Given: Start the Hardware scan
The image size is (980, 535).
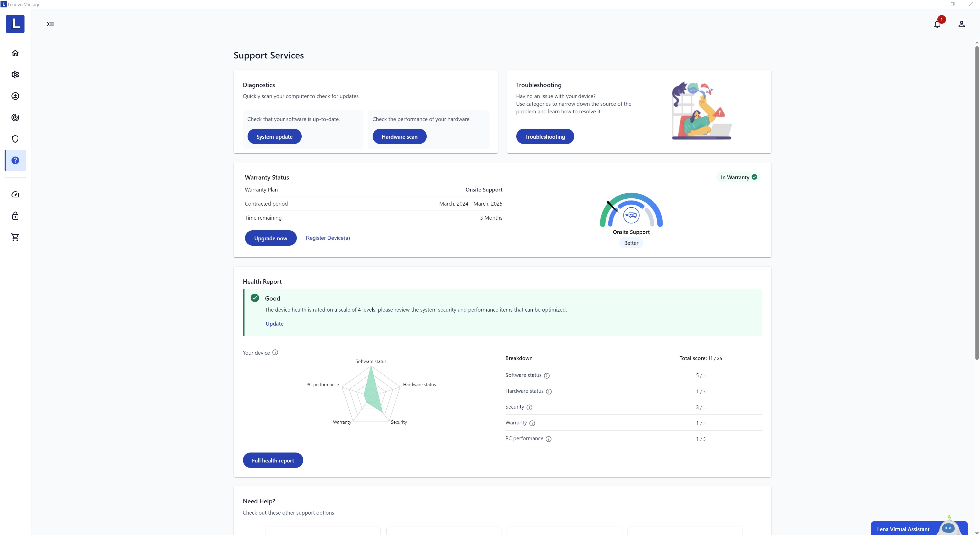Looking at the screenshot, I should click(x=399, y=136).
